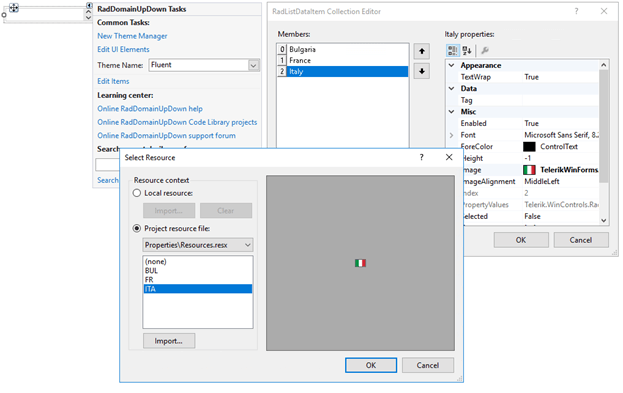Select (none) in the resource list
Screen dimensions: 623x393
point(197,261)
